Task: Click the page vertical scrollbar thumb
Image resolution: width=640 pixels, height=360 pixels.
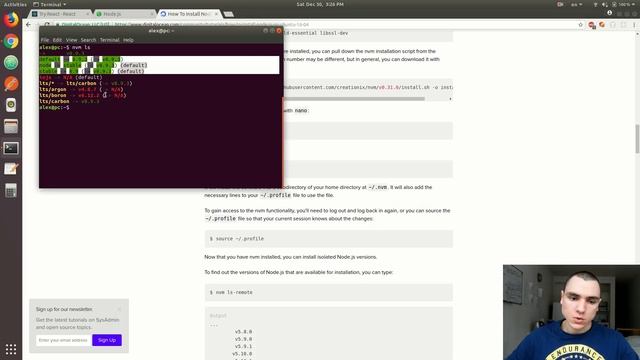Action: pyautogui.click(x=637, y=139)
